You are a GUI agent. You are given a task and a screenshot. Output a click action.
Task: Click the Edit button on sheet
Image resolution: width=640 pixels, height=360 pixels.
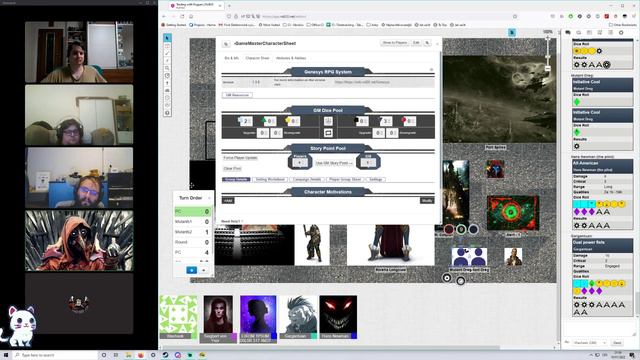pos(416,43)
